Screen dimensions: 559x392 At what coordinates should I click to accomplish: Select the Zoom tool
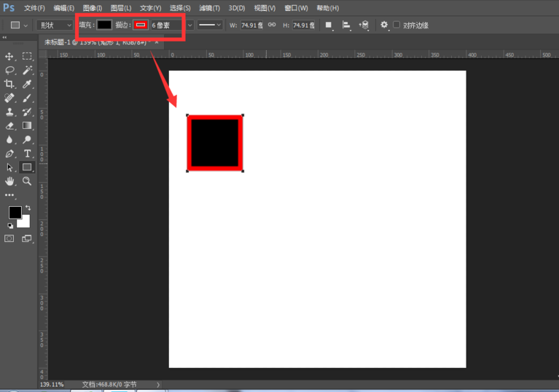point(27,181)
